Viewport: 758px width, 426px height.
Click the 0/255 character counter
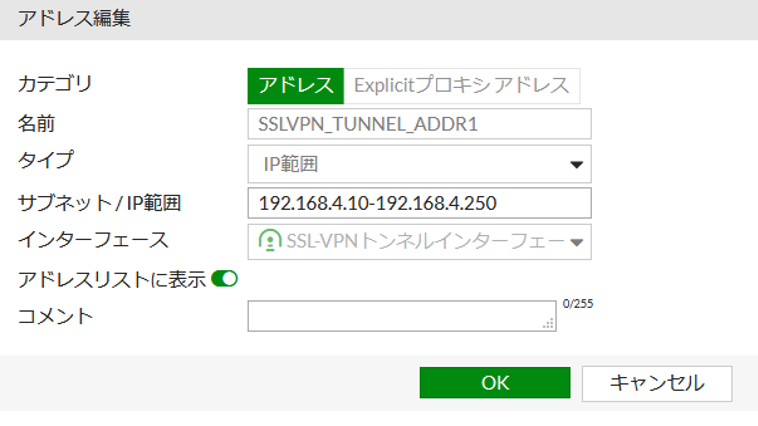coord(578,304)
